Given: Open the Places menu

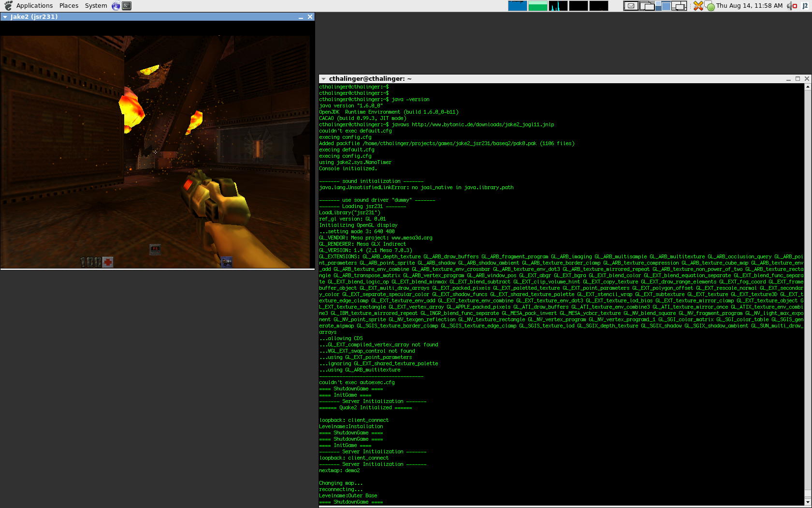Looking at the screenshot, I should (x=69, y=6).
